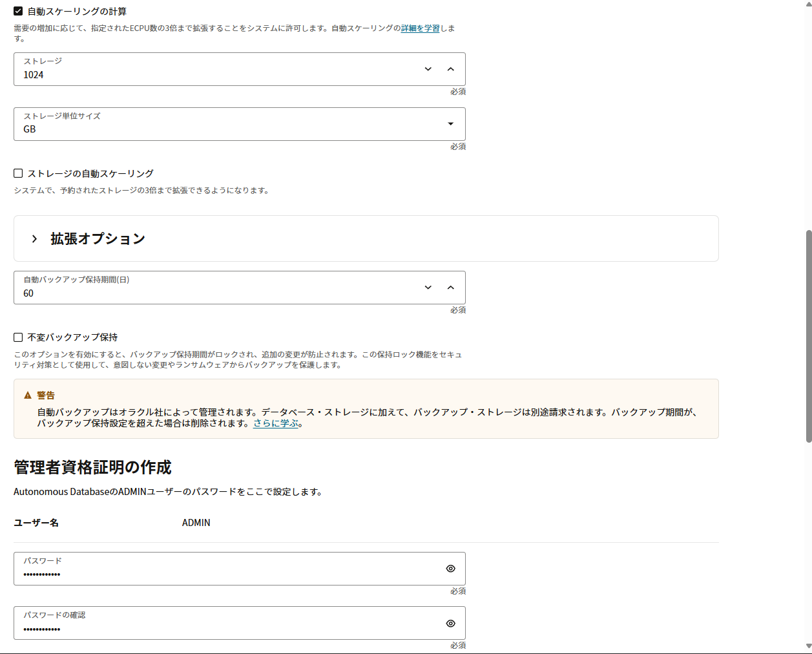Expand the 拡張オプション section
812x654 pixels.
(98, 238)
